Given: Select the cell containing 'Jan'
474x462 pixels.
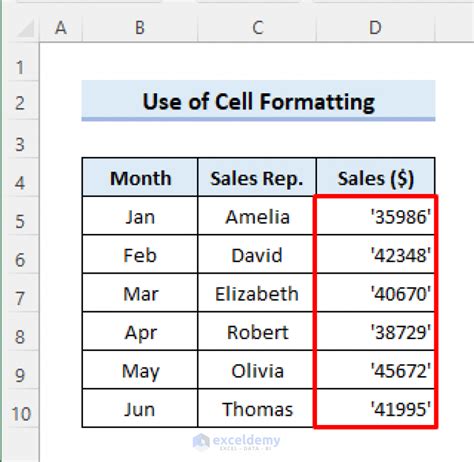Looking at the screenshot, I should [140, 216].
